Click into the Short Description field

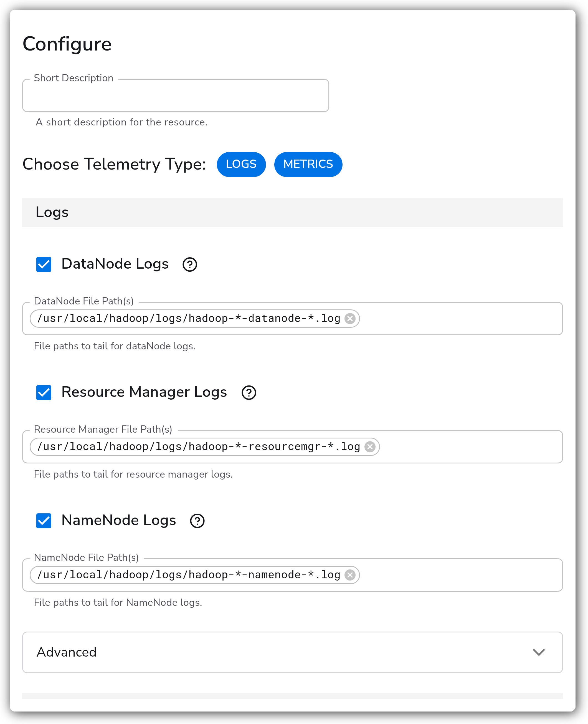coord(176,95)
